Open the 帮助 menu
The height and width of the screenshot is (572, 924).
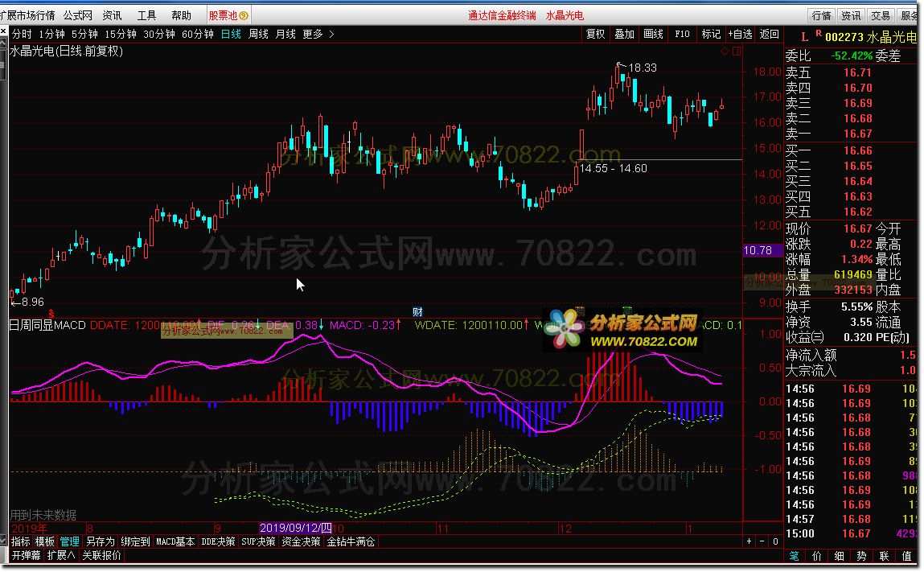181,15
